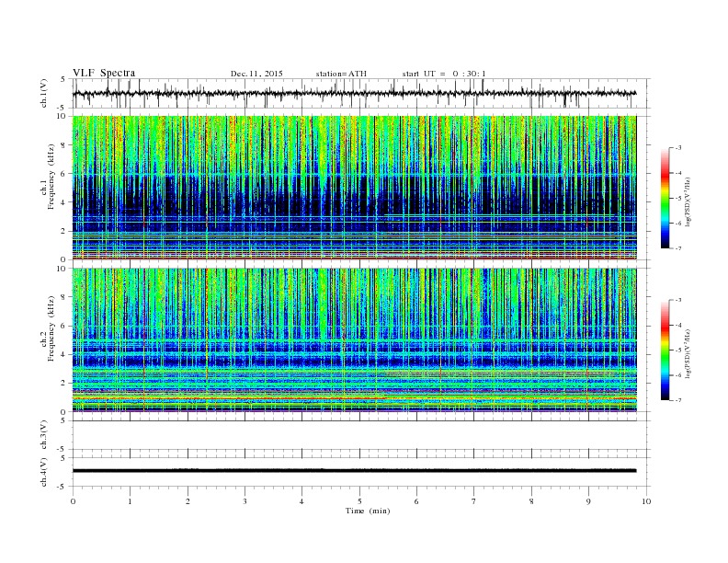Click the "6" frequency tick of ch.2 spectrogram
This screenshot has width=728, height=563.
(x=64, y=326)
